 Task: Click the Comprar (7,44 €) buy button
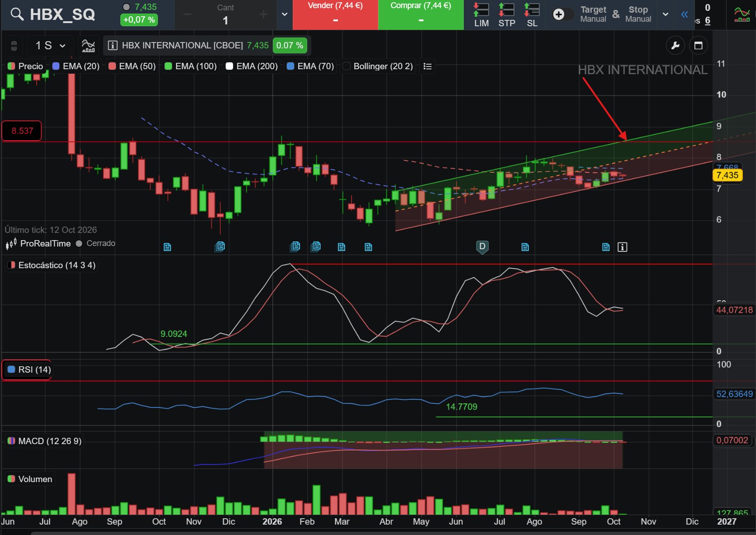[x=421, y=15]
